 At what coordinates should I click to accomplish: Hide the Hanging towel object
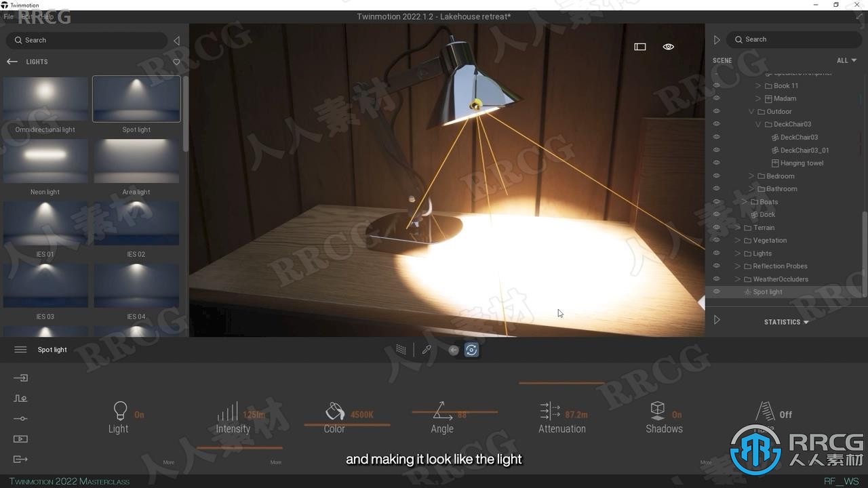point(716,163)
